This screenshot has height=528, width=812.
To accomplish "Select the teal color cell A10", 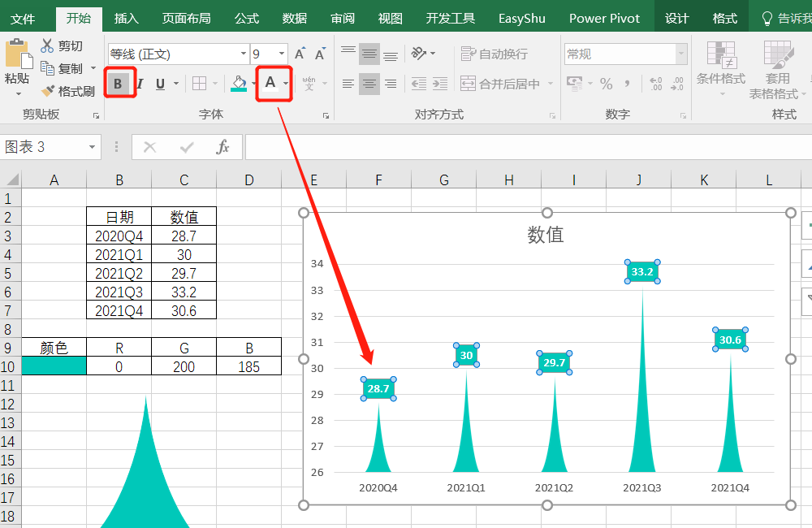I will [x=54, y=366].
